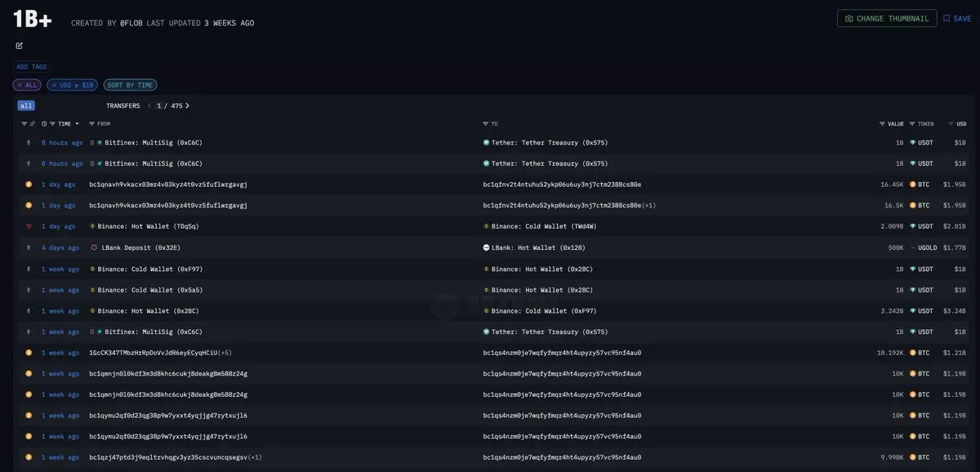
Task: Save this dashboard with the SAVE bookmark
Action: [957, 18]
